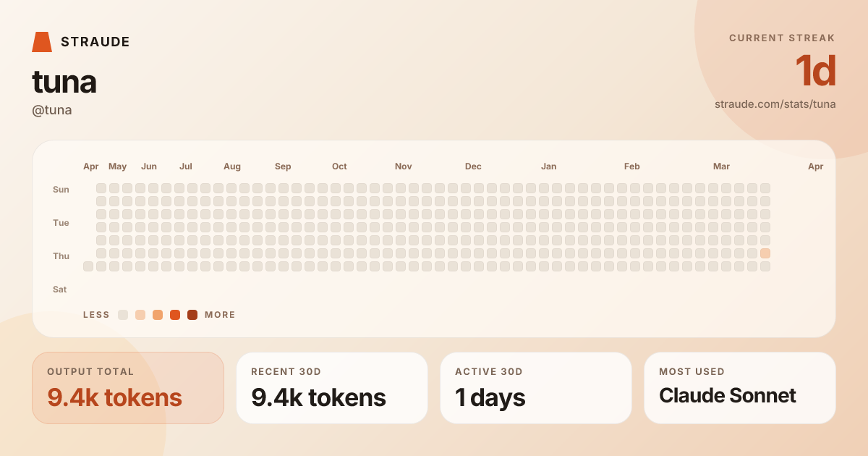
Task: Click the second-lightest peach legend swatch
Action: (x=140, y=315)
